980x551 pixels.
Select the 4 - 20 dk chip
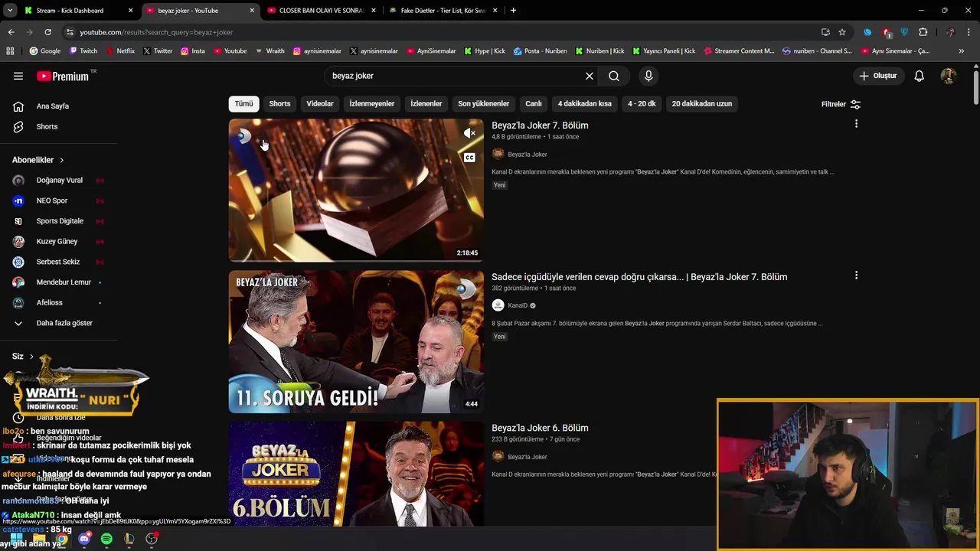tap(642, 103)
